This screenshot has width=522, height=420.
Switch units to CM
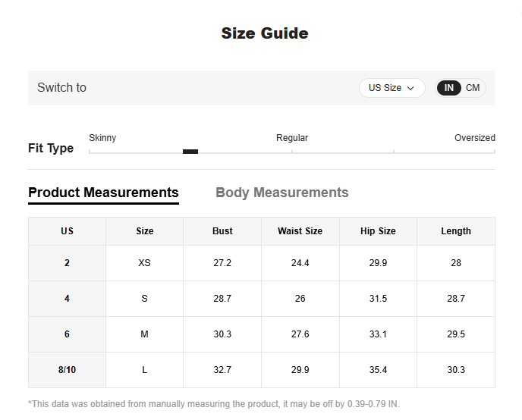click(473, 88)
